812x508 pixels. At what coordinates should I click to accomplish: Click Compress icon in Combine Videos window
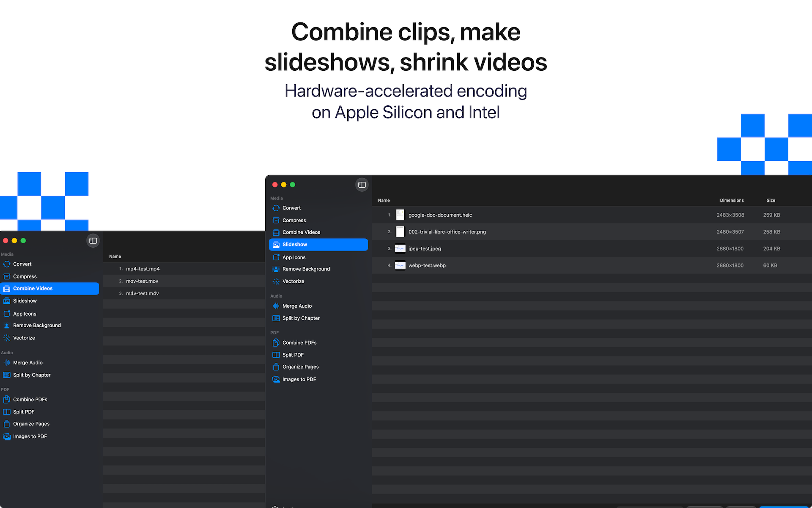(x=7, y=276)
